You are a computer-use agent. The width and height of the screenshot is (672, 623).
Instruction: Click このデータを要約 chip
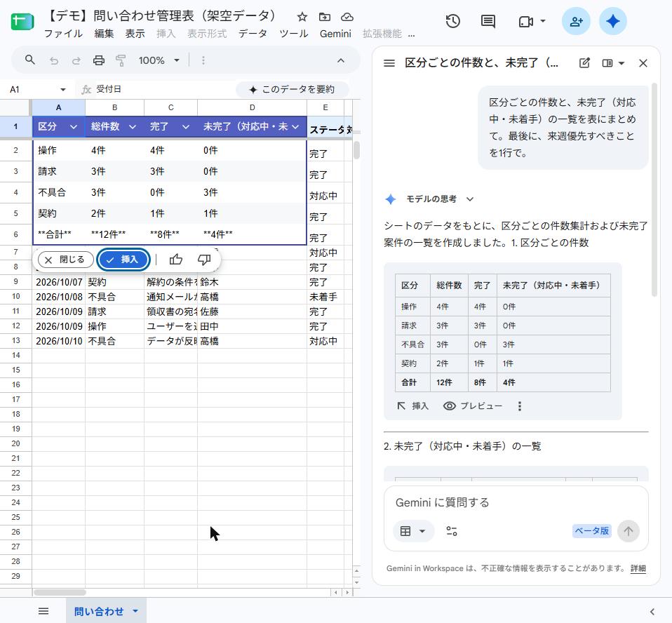[x=293, y=89]
